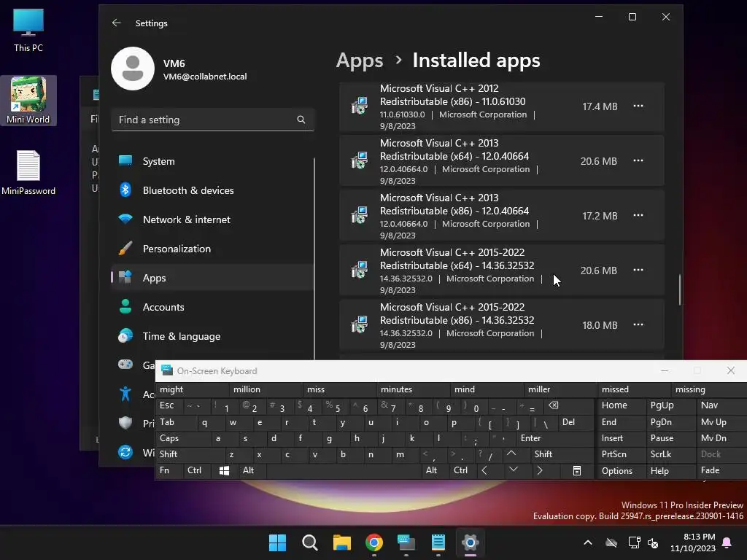The height and width of the screenshot is (560, 747).
Task: Click the Gaming controller icon in sidebar
Action: [125, 365]
